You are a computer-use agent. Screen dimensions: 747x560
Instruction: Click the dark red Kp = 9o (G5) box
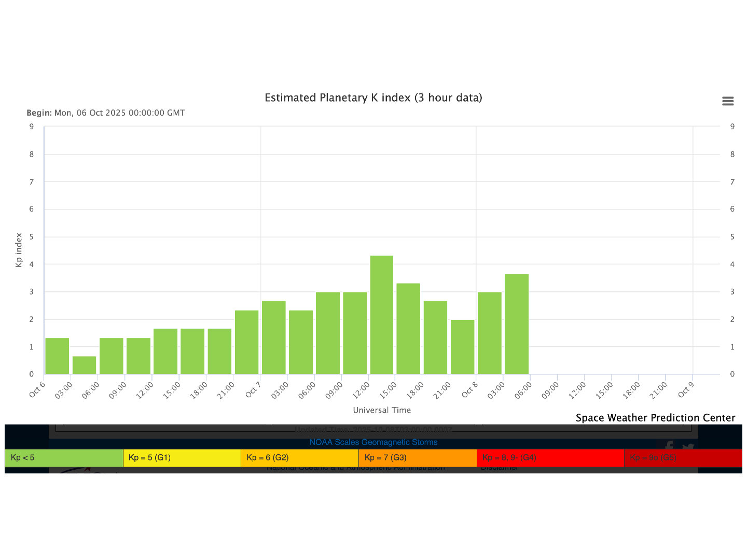683,458
